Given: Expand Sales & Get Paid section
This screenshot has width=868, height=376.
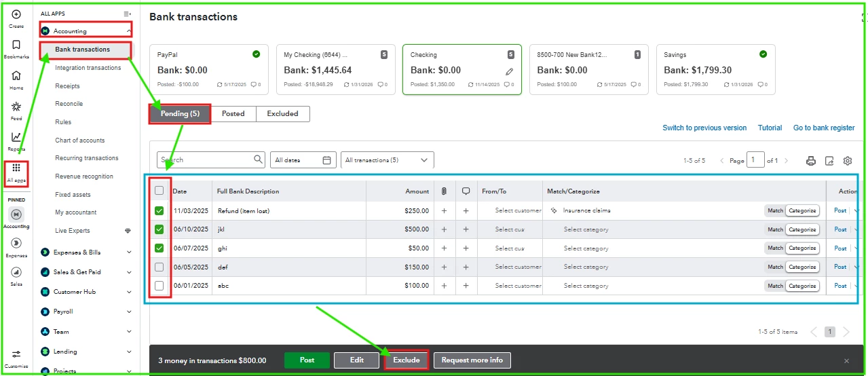Looking at the screenshot, I should coord(129,272).
